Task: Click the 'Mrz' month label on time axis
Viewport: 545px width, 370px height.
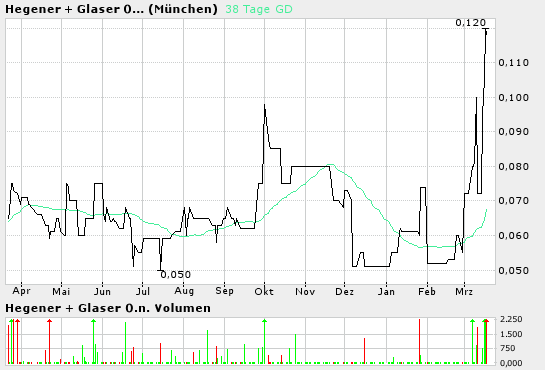Action: pos(464,291)
